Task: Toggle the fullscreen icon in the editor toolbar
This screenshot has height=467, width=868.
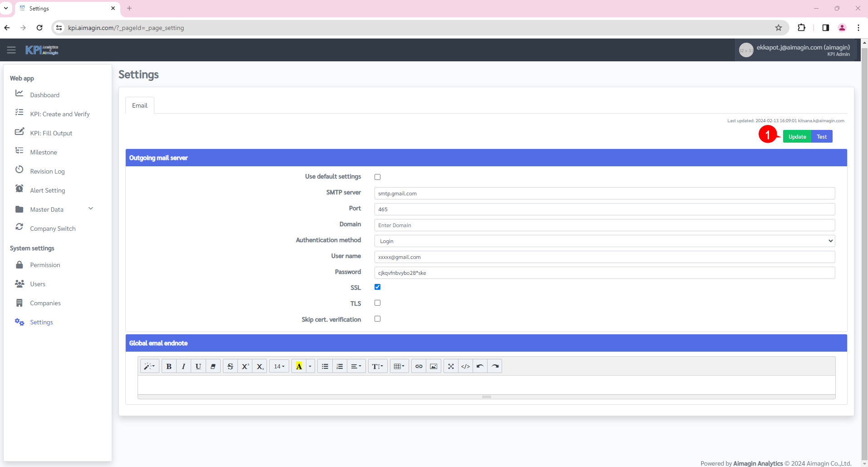Action: pos(450,366)
